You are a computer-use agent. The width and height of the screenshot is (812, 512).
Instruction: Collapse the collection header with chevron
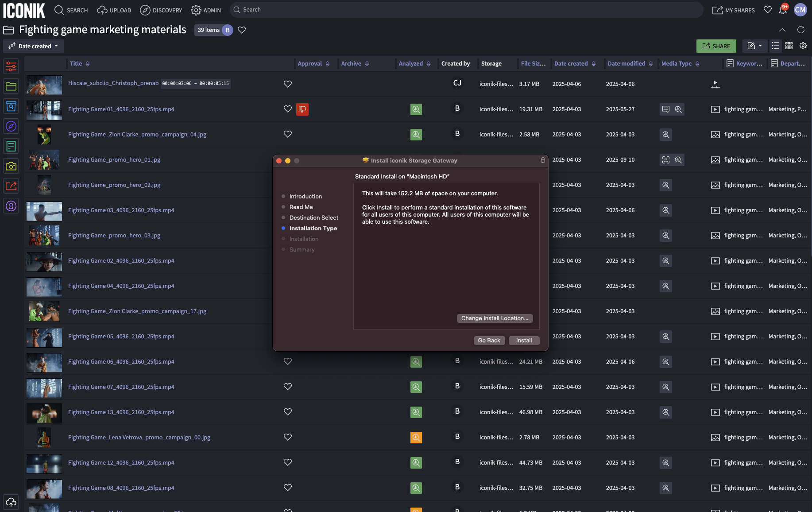[x=782, y=30]
